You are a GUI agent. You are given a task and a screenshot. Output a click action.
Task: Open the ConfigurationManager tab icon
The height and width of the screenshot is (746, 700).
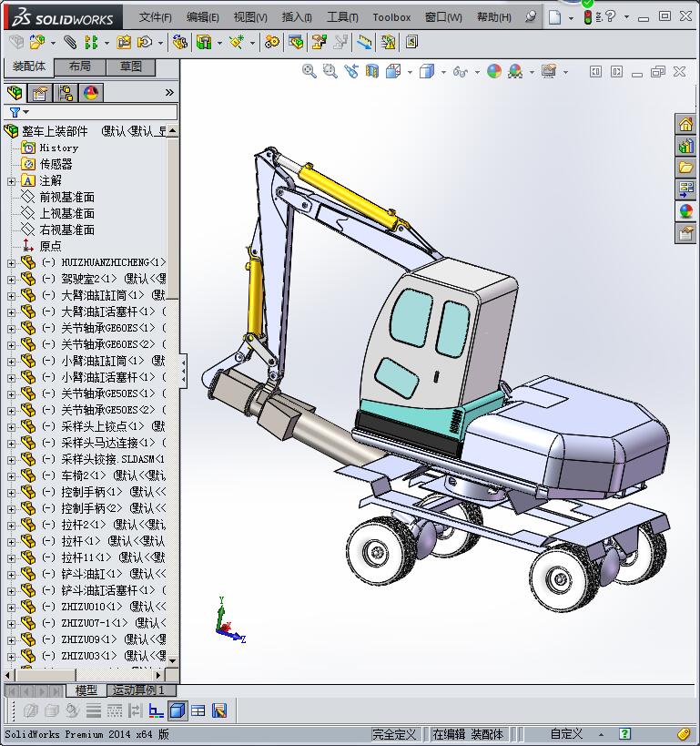(x=66, y=92)
